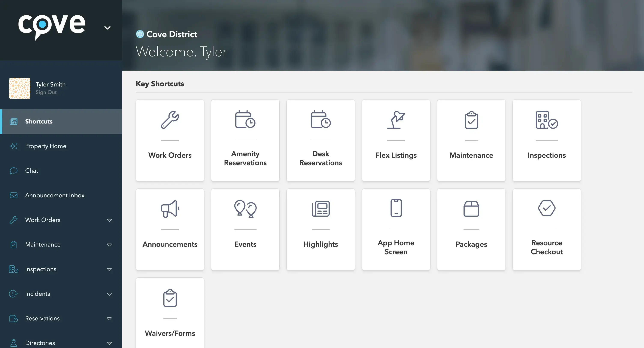The width and height of the screenshot is (644, 348).
Task: Open Amenity Reservations calendar shortcut
Action: pos(245,140)
